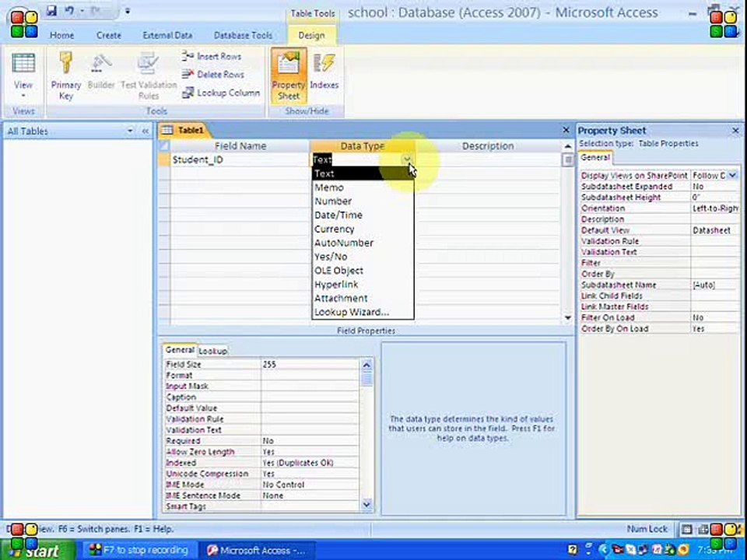Choose Yes/No from data type list
Image resolution: width=747 pixels, height=560 pixels.
(363, 257)
